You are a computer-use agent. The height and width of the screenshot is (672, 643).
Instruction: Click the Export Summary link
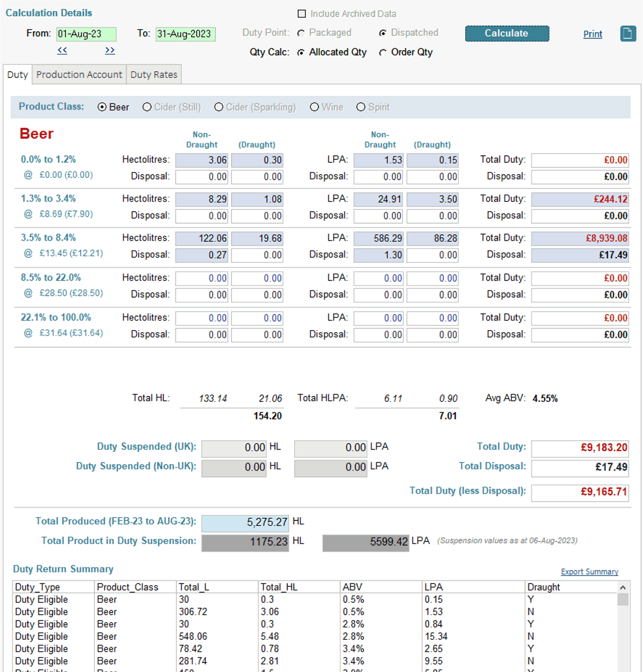click(x=589, y=571)
